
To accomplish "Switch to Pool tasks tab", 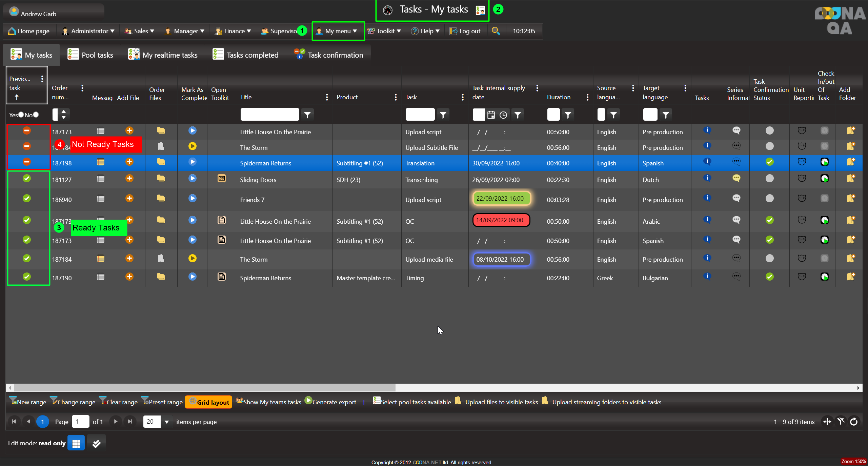I will pyautogui.click(x=90, y=55).
